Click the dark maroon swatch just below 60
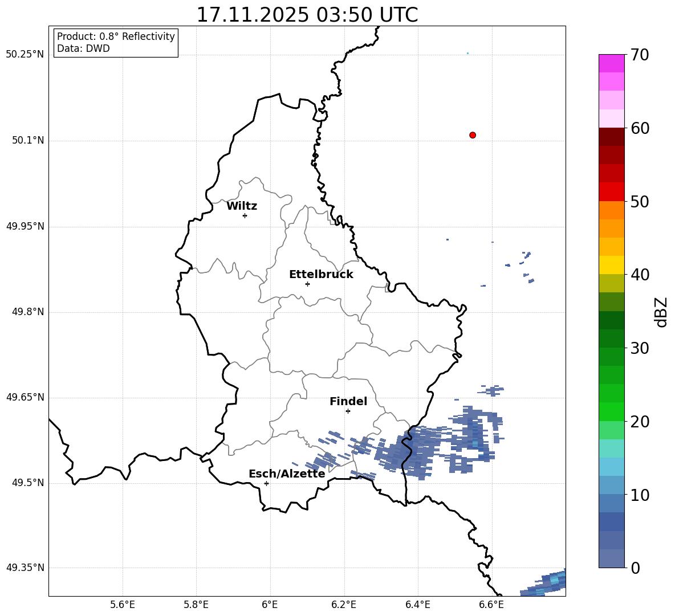This screenshot has width=675, height=616. (x=611, y=137)
